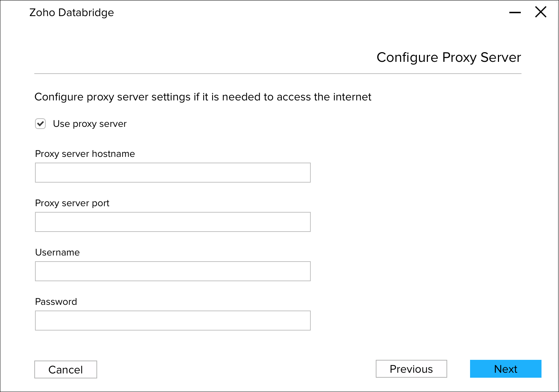The image size is (559, 392).
Task: Close the Zoho Databridge dialog
Action: 540,12
